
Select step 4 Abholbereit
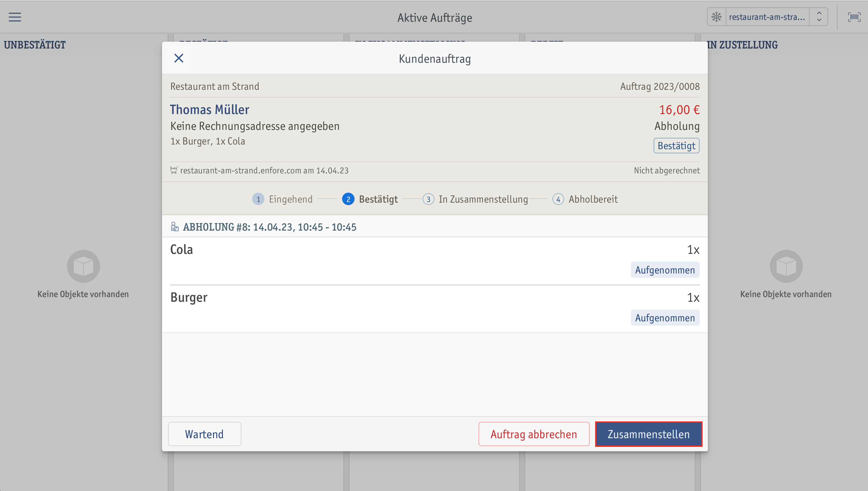point(585,199)
